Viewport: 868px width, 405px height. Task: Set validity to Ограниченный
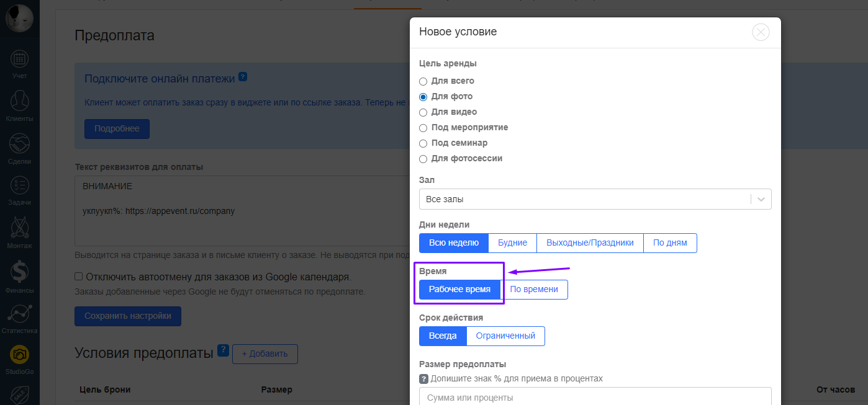505,336
